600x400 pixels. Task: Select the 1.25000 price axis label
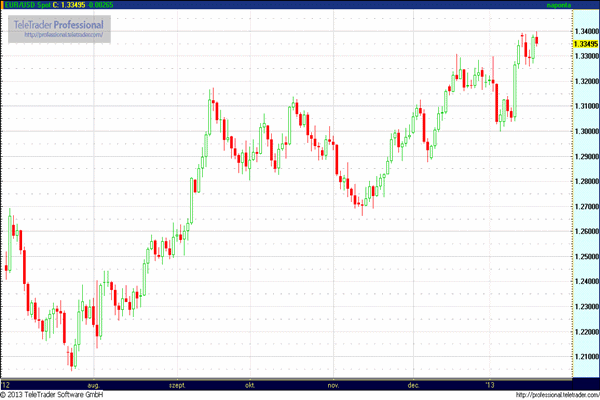coord(587,256)
